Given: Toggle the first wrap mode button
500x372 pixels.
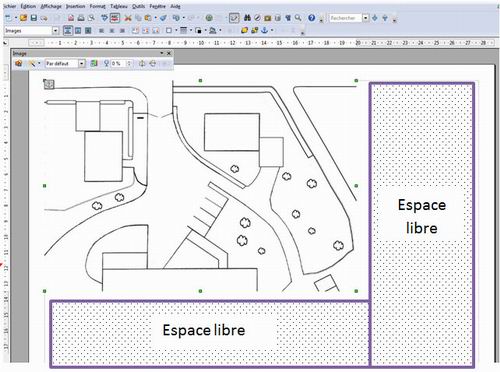Looking at the screenshot, I should [x=68, y=30].
